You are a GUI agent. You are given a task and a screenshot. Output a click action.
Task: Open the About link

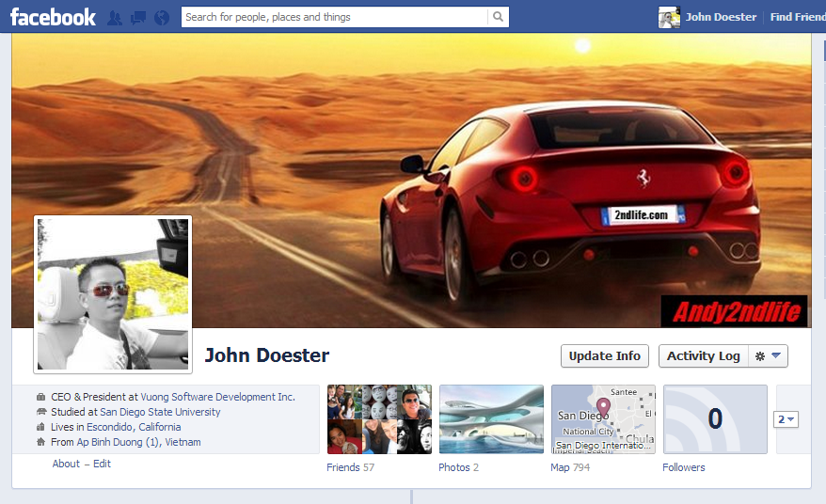coord(66,464)
